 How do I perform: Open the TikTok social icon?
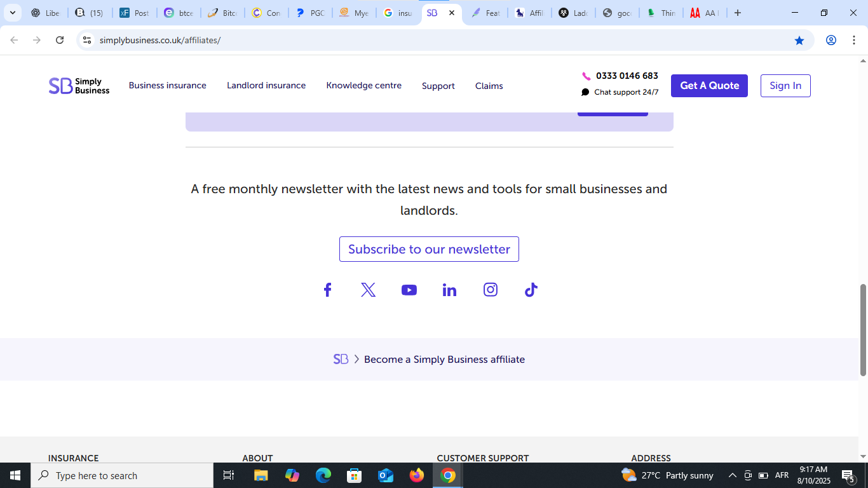pos(531,290)
